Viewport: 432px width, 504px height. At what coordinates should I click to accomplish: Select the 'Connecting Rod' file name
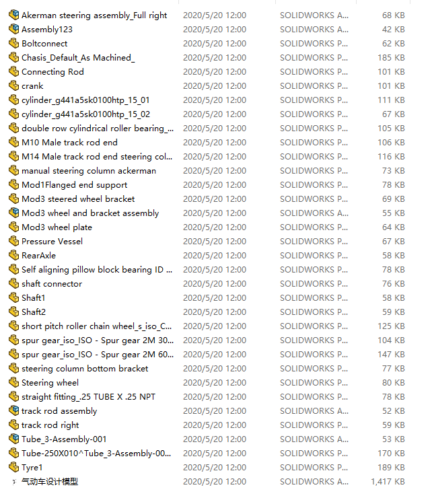[52, 72]
